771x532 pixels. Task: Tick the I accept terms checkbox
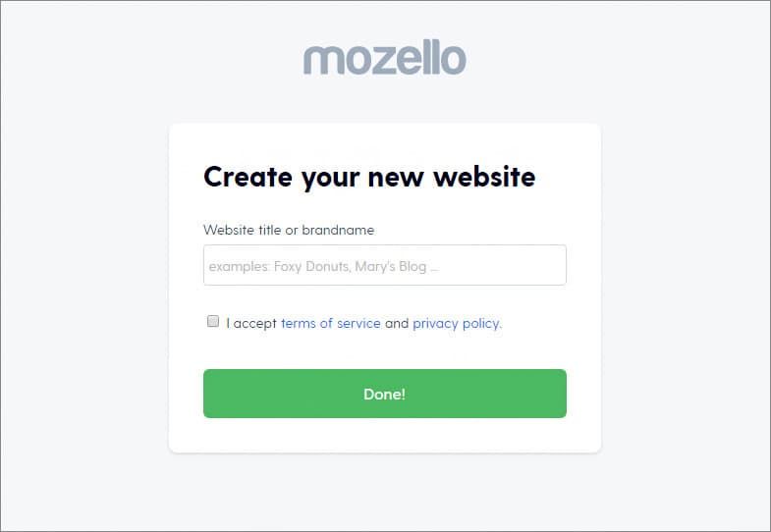tap(213, 321)
